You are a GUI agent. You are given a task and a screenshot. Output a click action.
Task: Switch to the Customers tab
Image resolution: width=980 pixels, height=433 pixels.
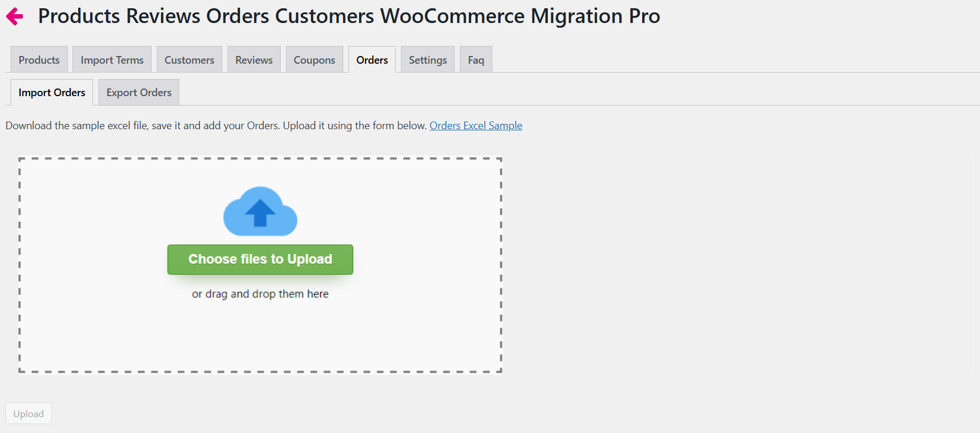click(x=189, y=59)
